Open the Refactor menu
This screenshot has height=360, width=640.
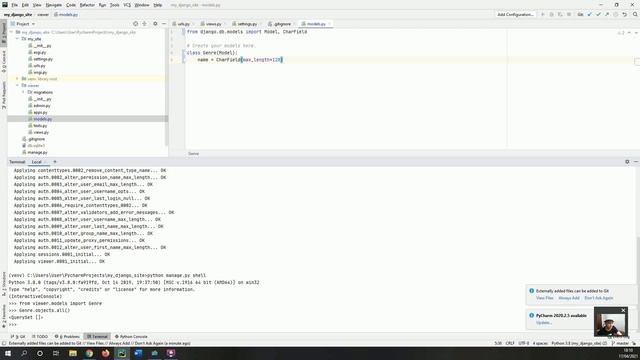(x=87, y=5)
